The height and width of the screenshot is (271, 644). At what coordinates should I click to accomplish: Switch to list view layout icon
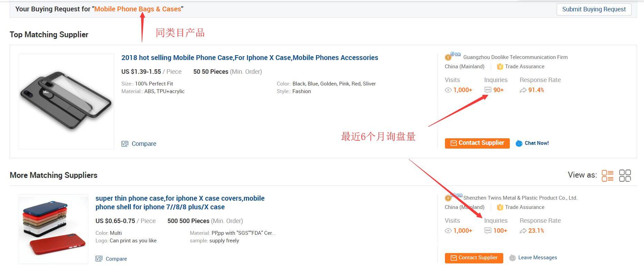tap(607, 175)
